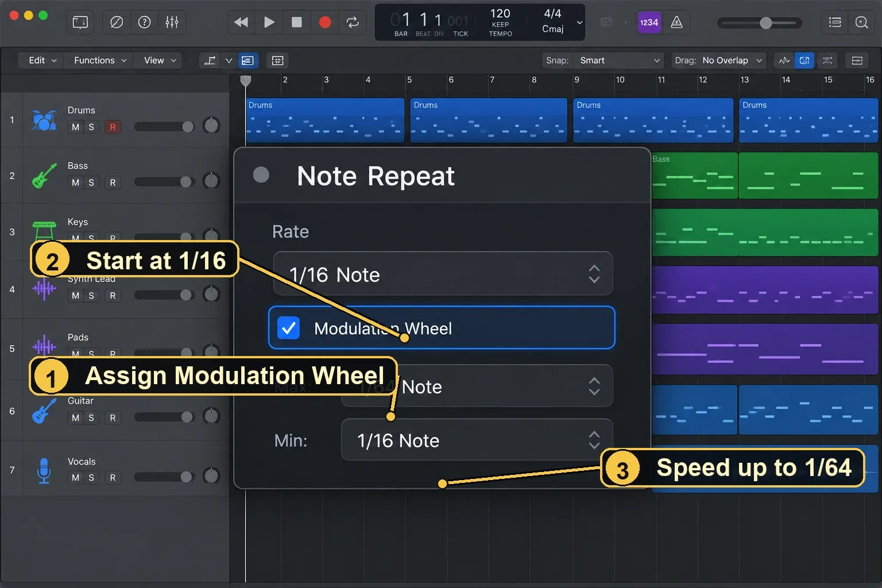Select the Guitar track icon
The height and width of the screenshot is (588, 882).
pos(44,410)
